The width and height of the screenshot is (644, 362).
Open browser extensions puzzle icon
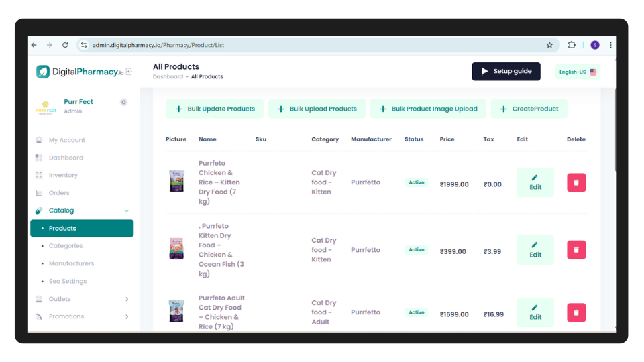[572, 45]
